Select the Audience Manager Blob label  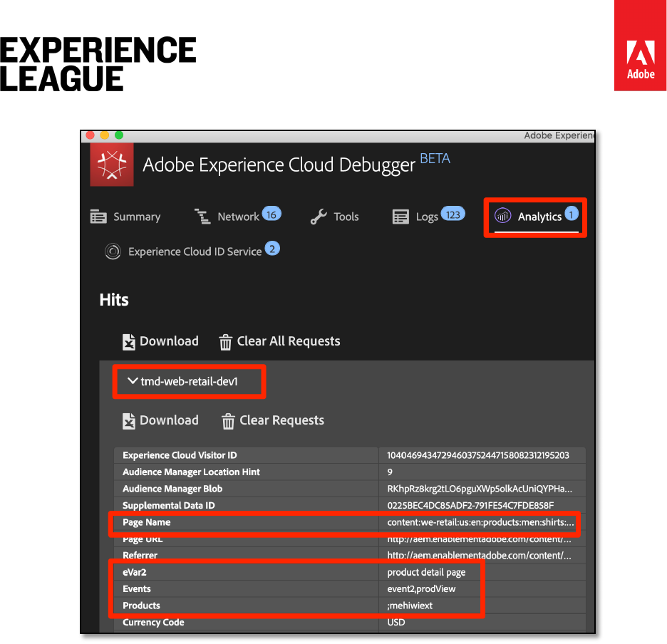(x=172, y=489)
